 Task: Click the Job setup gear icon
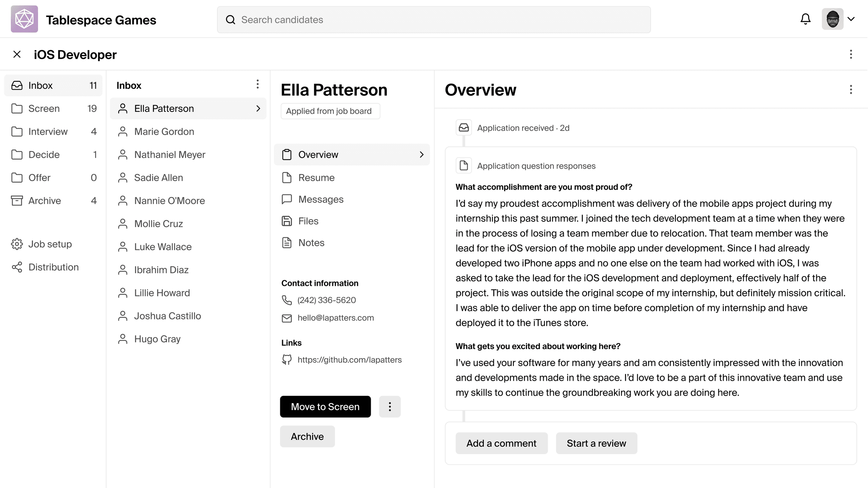[17, 244]
